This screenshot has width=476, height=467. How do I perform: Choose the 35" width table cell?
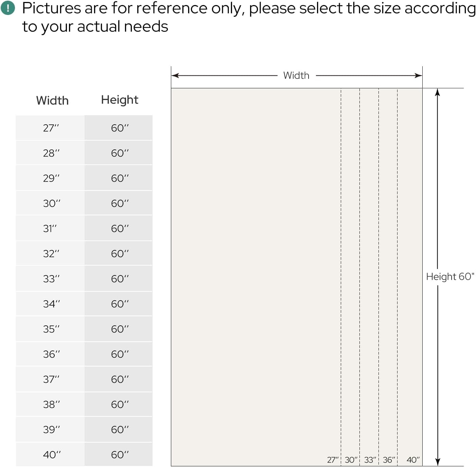point(51,329)
